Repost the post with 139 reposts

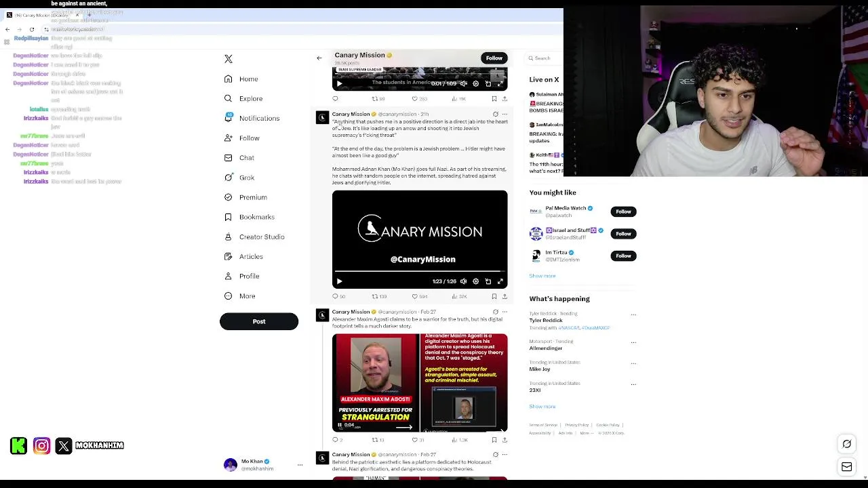379,296
